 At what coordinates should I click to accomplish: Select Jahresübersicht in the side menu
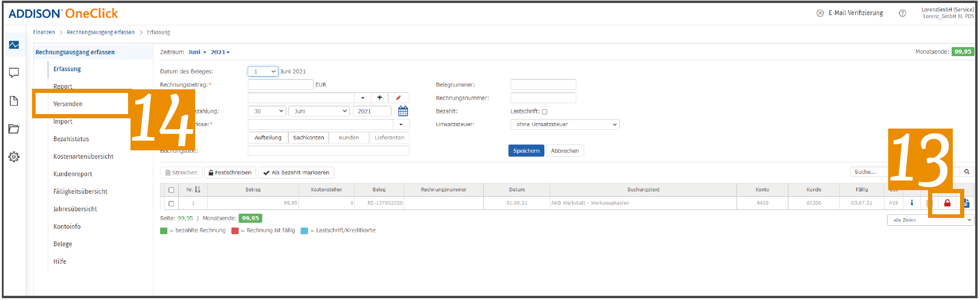tap(75, 209)
